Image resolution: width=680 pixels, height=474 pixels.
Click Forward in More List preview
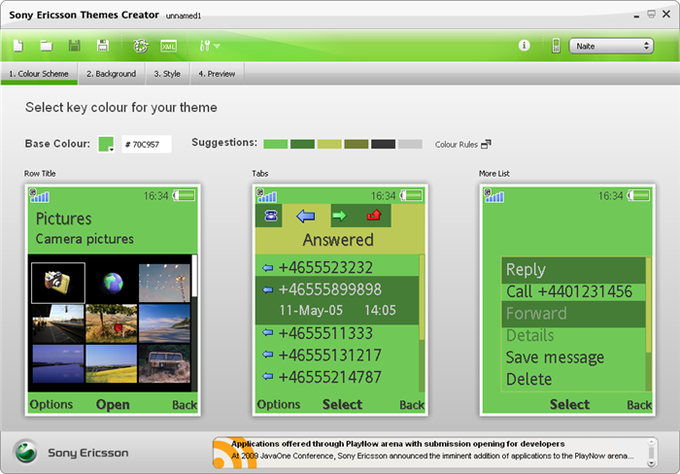tap(573, 314)
